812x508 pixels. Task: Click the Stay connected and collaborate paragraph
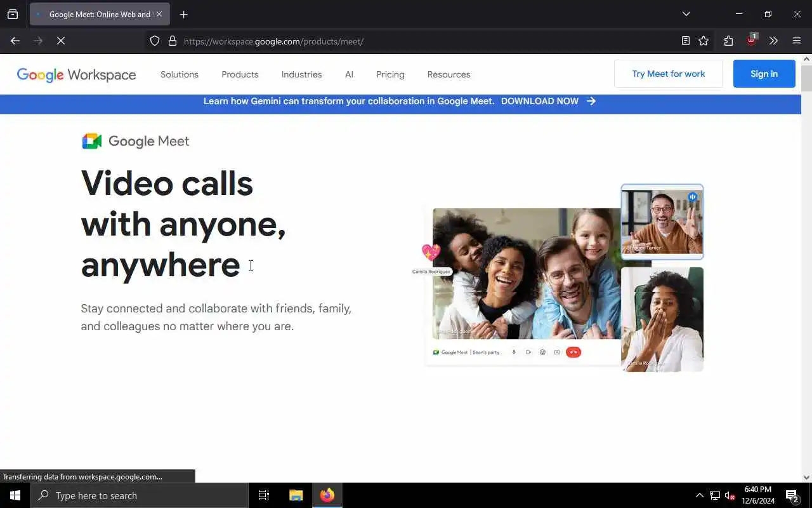pyautogui.click(x=216, y=317)
